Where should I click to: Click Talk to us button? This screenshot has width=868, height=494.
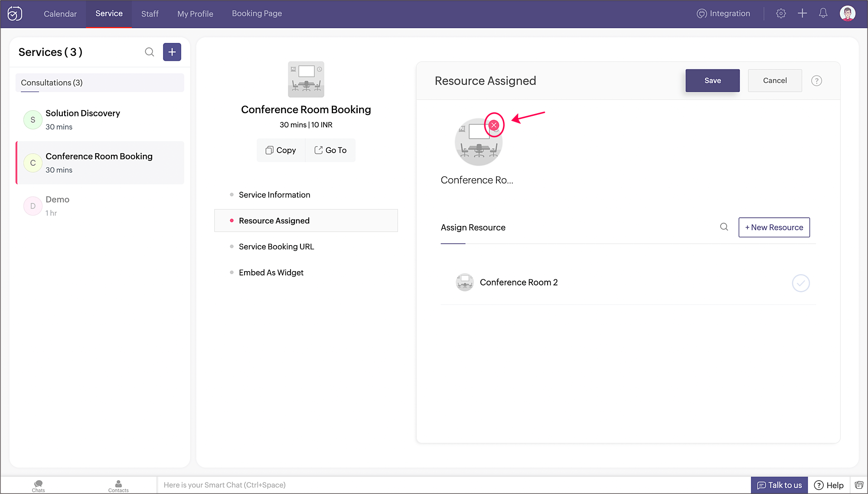779,485
